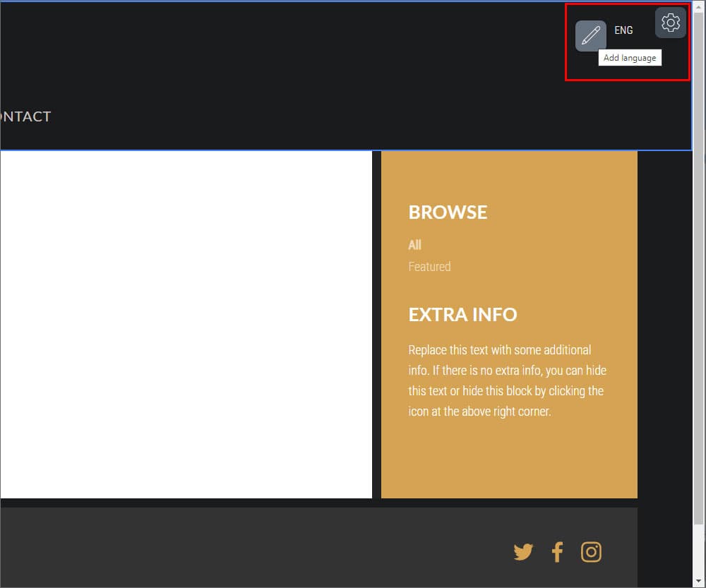Click the EXTRA INFO heading

click(x=462, y=314)
